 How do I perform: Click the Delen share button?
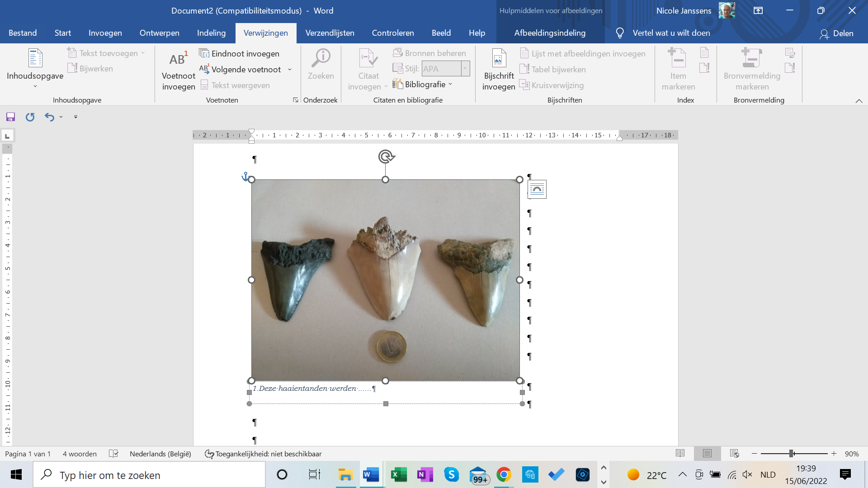click(836, 33)
